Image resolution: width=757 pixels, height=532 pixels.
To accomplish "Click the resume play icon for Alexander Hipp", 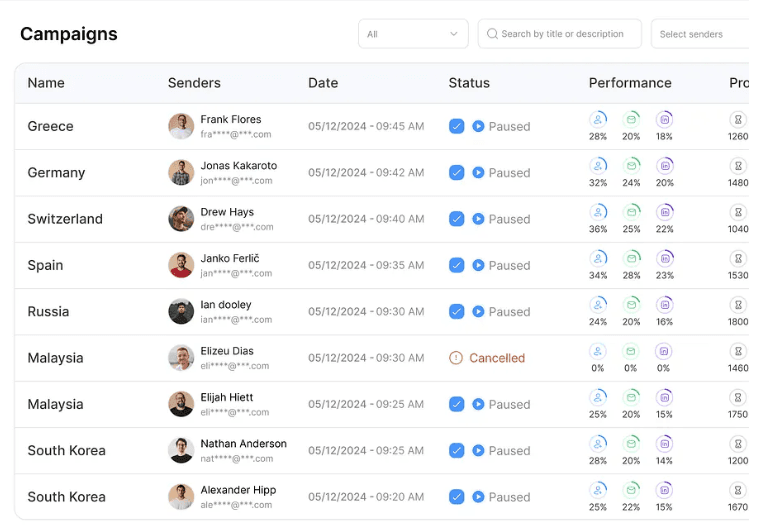I will click(478, 497).
